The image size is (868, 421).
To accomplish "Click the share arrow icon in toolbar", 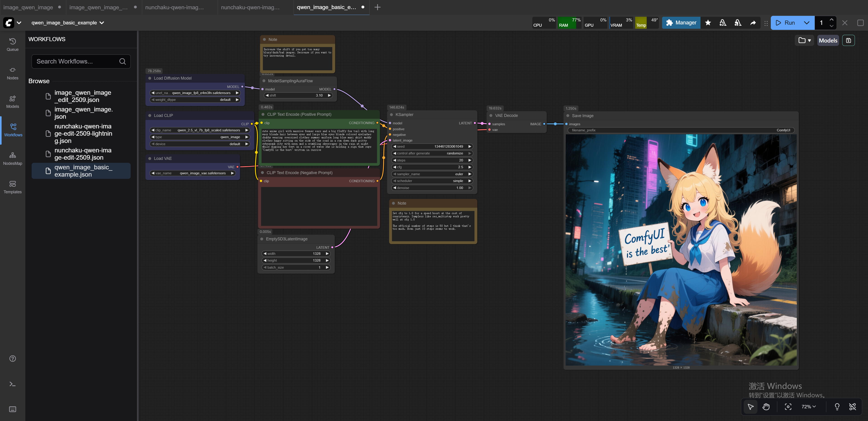I will [752, 23].
